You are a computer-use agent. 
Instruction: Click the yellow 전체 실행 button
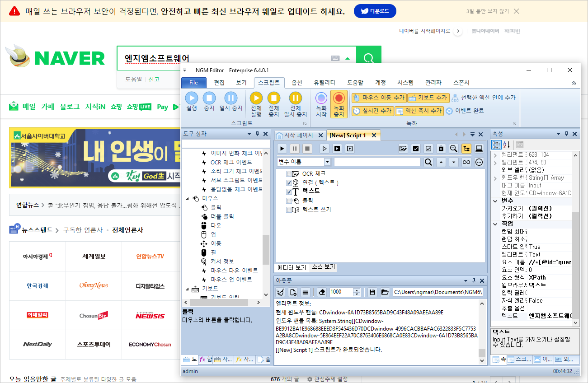click(x=256, y=104)
